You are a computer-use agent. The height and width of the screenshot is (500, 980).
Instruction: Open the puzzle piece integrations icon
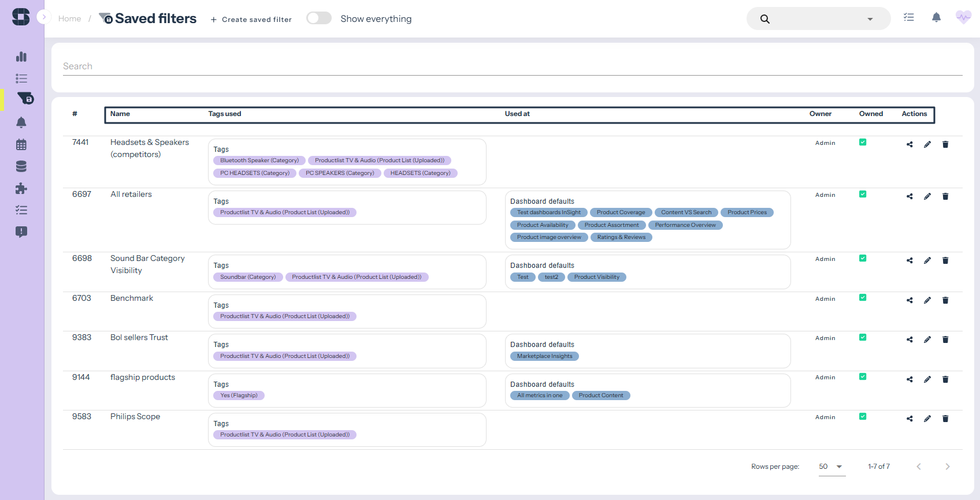(x=21, y=189)
